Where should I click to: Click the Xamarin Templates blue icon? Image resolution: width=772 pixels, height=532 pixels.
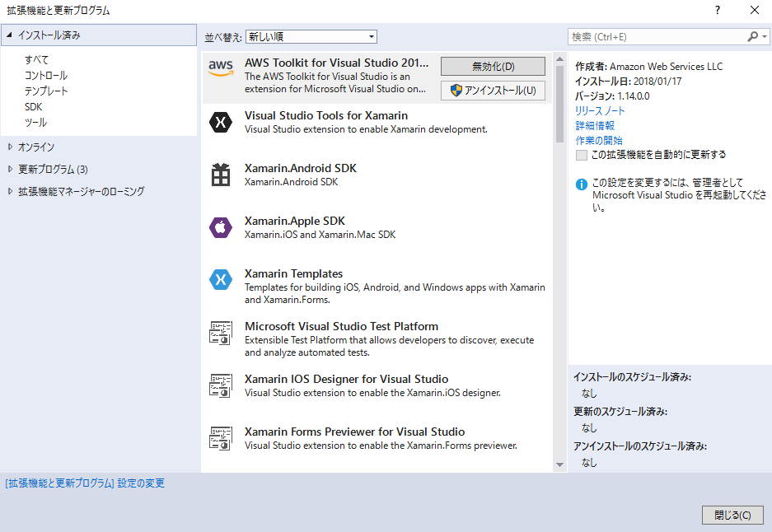pos(221,280)
